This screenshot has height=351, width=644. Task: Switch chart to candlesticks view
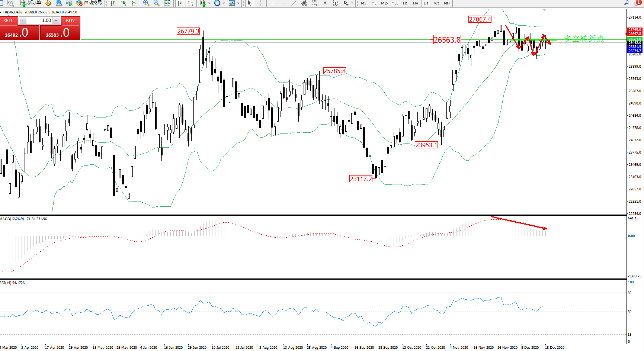point(124,3)
